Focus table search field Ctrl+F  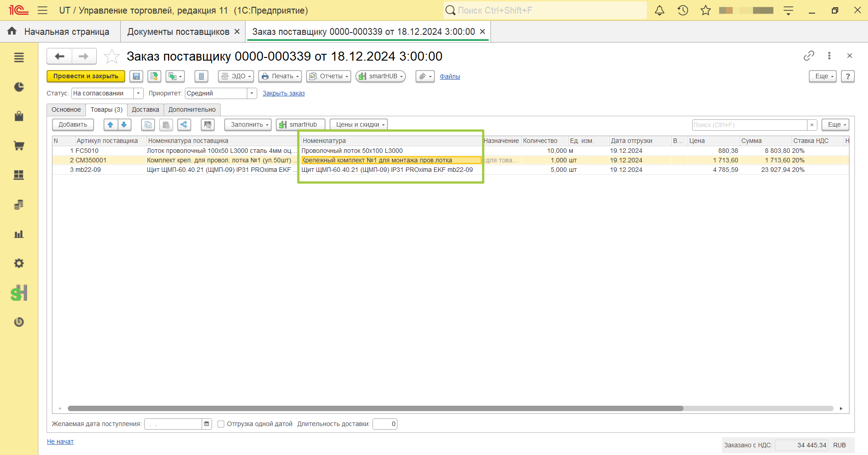pos(750,125)
